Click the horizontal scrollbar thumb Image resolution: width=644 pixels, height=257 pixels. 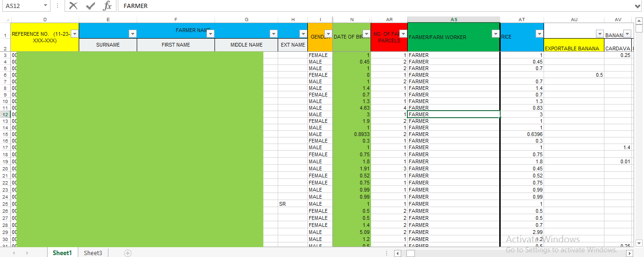pos(411,253)
